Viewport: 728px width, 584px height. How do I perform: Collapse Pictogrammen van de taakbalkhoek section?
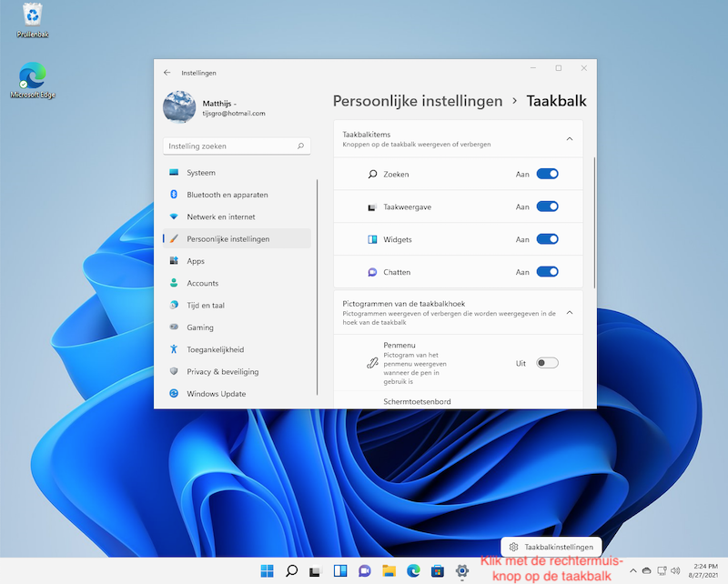570,312
